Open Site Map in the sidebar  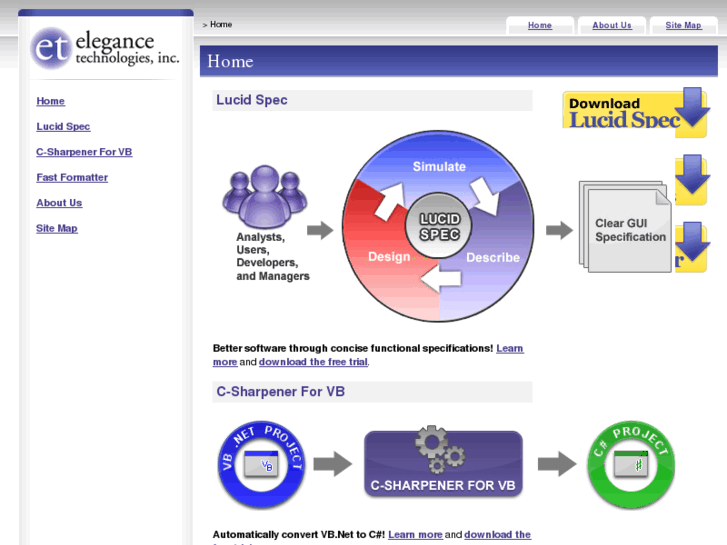tap(57, 229)
